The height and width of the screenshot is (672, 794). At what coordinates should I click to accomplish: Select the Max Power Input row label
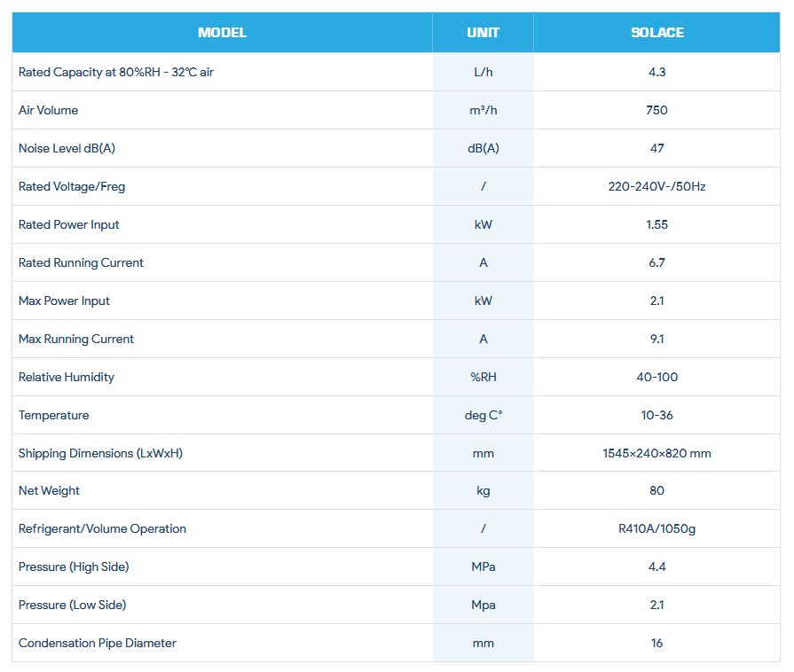(65, 301)
